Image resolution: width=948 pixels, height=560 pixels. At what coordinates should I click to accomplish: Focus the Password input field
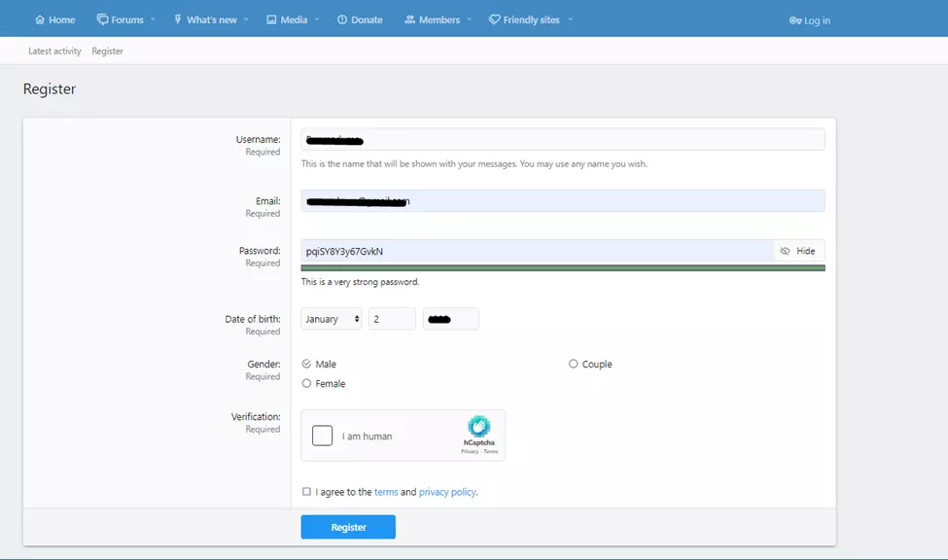(x=537, y=251)
